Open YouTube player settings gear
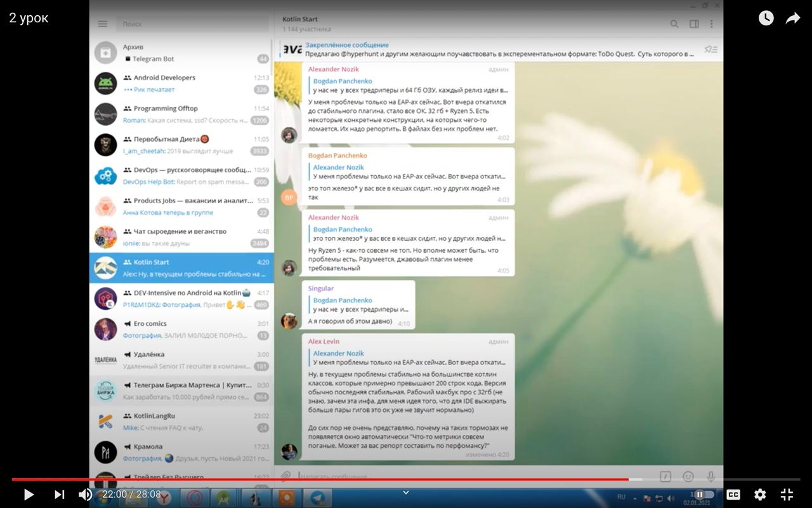Image resolution: width=812 pixels, height=508 pixels. point(760,494)
